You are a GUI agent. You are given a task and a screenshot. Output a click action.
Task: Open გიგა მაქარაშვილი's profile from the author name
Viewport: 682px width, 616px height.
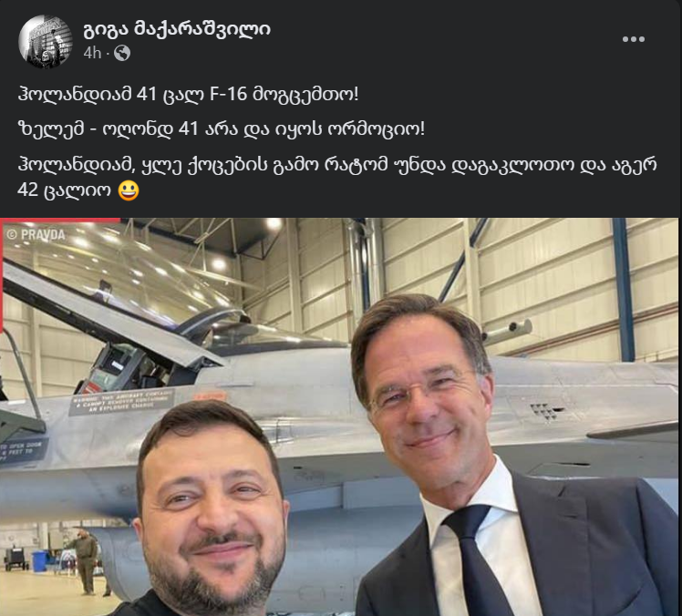tap(177, 29)
